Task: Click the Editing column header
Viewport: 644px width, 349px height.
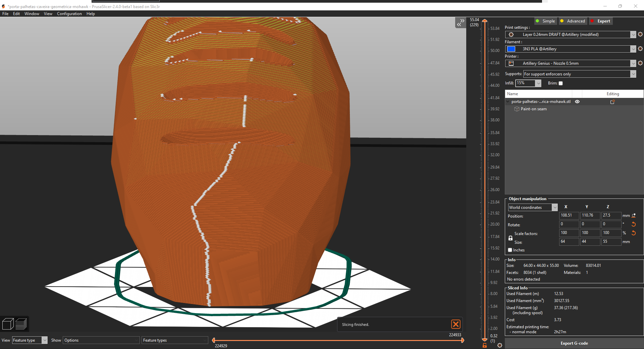Action: [x=613, y=94]
